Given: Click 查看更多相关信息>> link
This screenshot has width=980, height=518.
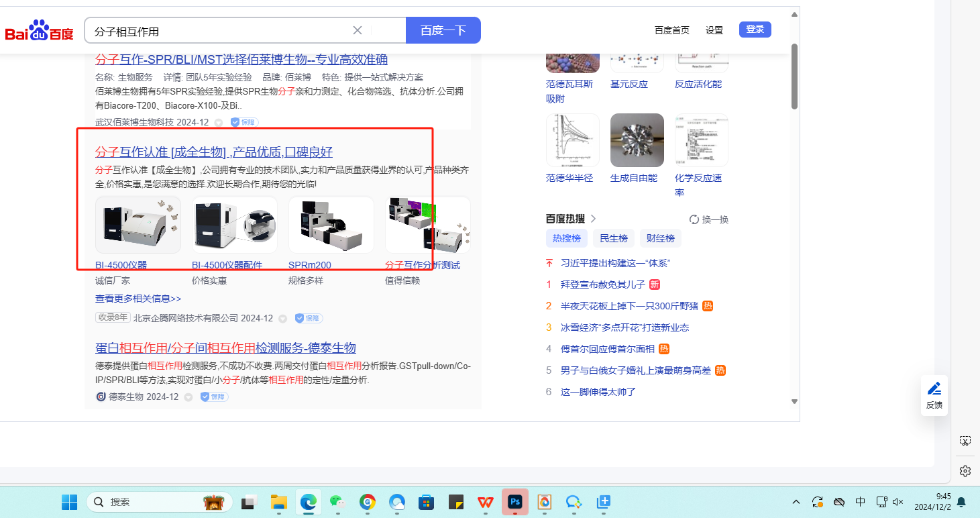Looking at the screenshot, I should tap(138, 299).
